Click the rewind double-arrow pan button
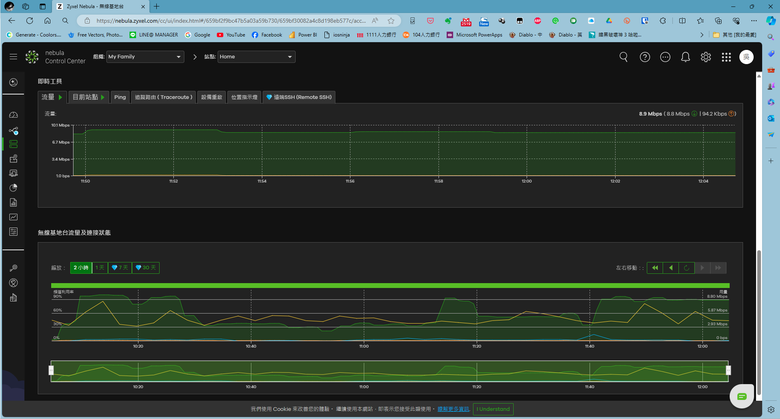The height and width of the screenshot is (419, 780). coord(655,268)
